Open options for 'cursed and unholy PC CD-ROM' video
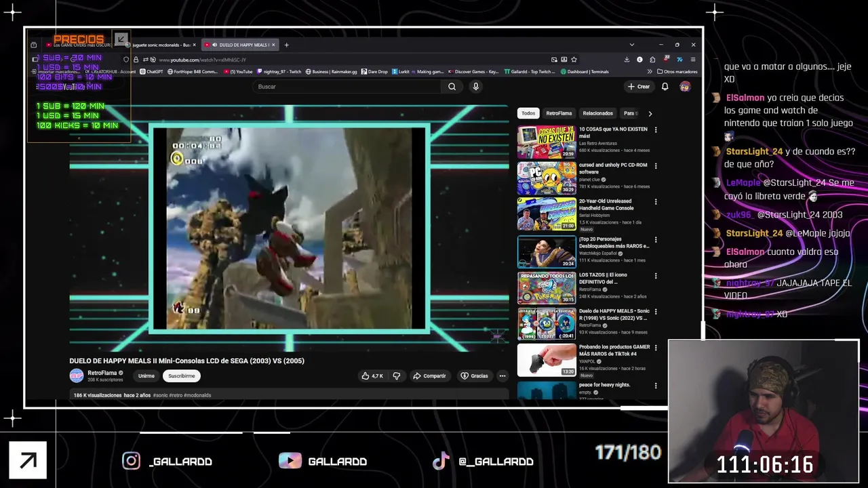 tap(655, 165)
